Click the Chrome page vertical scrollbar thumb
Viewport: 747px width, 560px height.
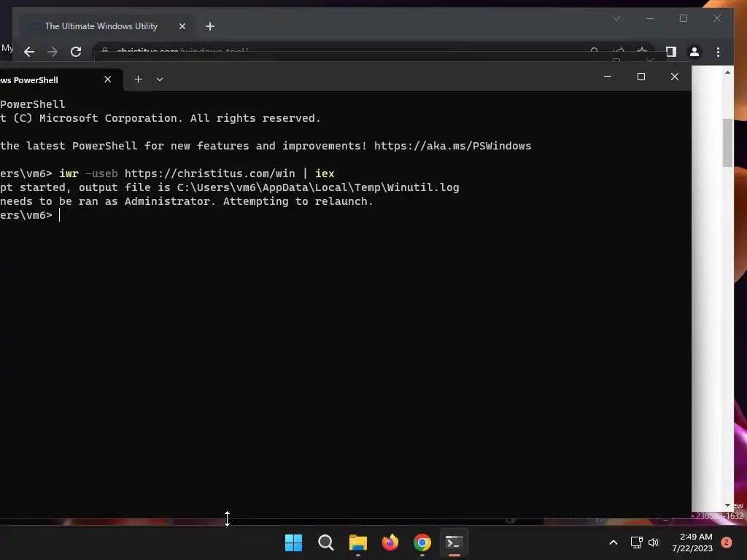click(727, 142)
